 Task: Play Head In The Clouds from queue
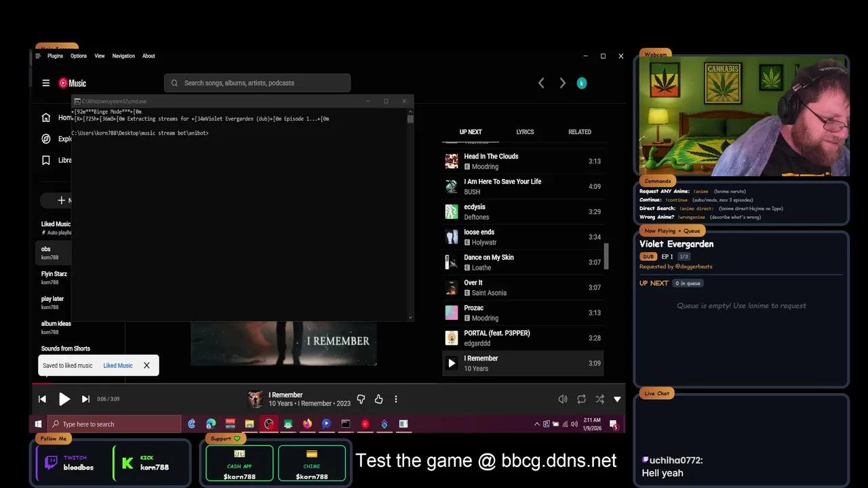pos(523,161)
